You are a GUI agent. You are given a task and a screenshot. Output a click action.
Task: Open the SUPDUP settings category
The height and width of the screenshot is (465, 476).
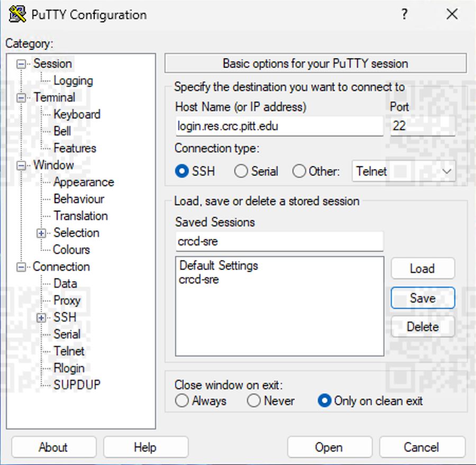77,385
